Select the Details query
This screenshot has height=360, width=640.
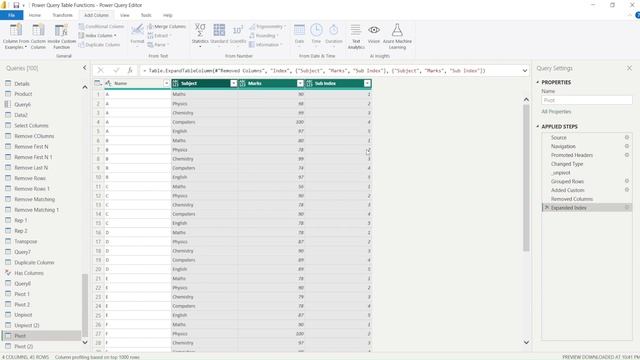pos(22,83)
